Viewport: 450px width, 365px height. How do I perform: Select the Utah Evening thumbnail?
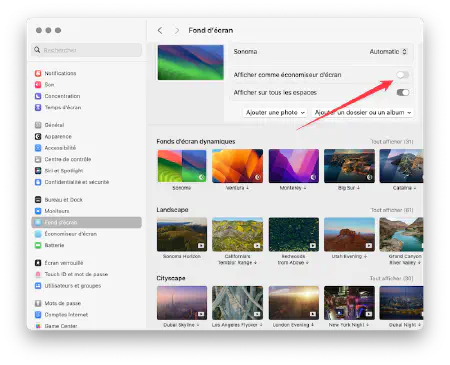[x=349, y=234]
